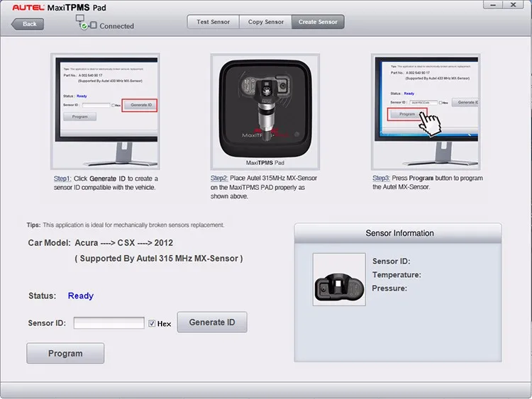Focus the Sensor ID input field
The width and height of the screenshot is (532, 399).
point(109,322)
